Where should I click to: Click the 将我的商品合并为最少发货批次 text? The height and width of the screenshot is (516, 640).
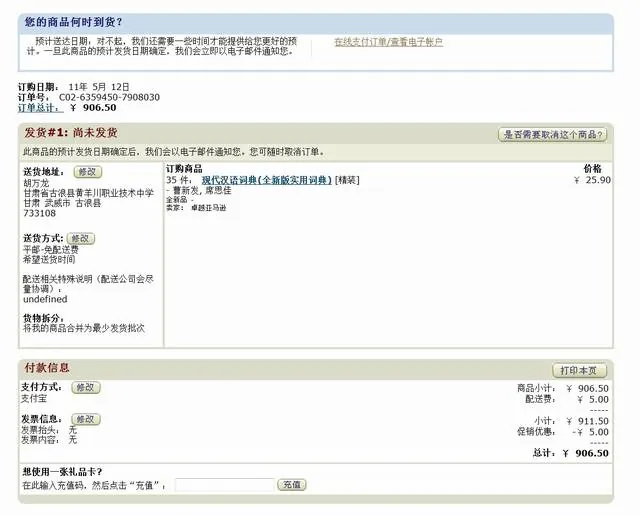pos(84,328)
